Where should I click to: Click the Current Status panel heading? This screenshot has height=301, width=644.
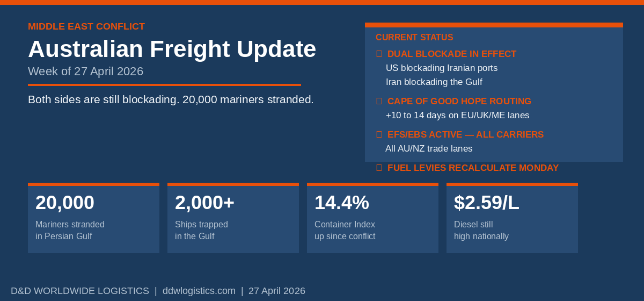pyautogui.click(x=414, y=37)
